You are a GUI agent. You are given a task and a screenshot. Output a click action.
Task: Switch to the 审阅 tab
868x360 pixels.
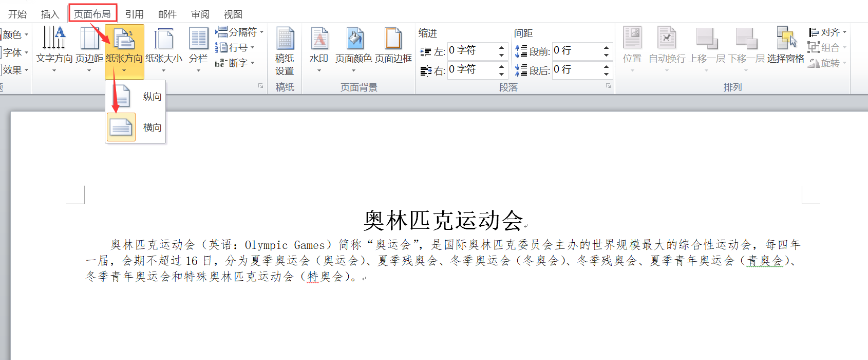(200, 14)
